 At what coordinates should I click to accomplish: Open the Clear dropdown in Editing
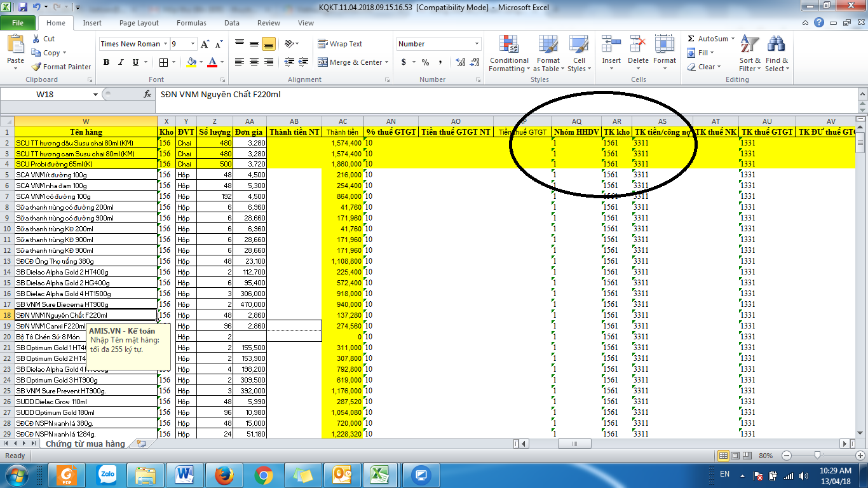(703, 67)
